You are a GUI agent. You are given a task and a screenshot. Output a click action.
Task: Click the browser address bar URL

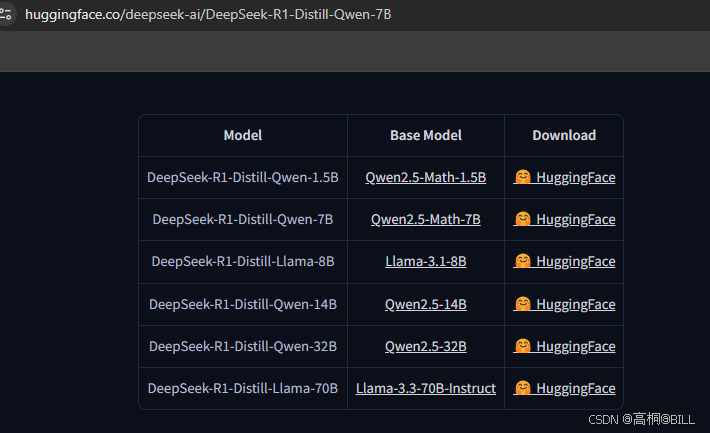click(x=208, y=14)
